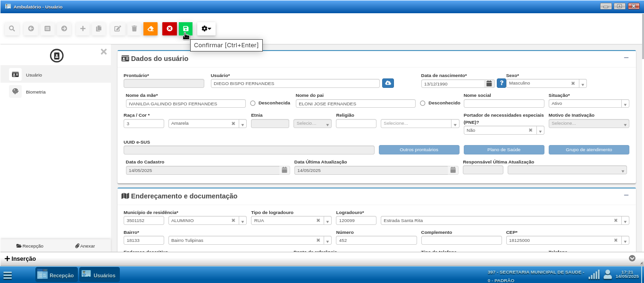Click the trash delete icon in toolbar

[134, 29]
